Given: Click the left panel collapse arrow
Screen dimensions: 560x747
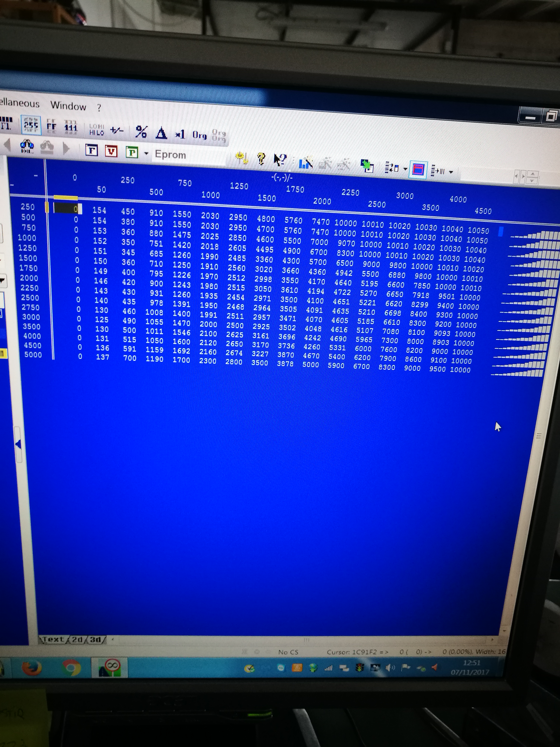Looking at the screenshot, I should (x=18, y=444).
